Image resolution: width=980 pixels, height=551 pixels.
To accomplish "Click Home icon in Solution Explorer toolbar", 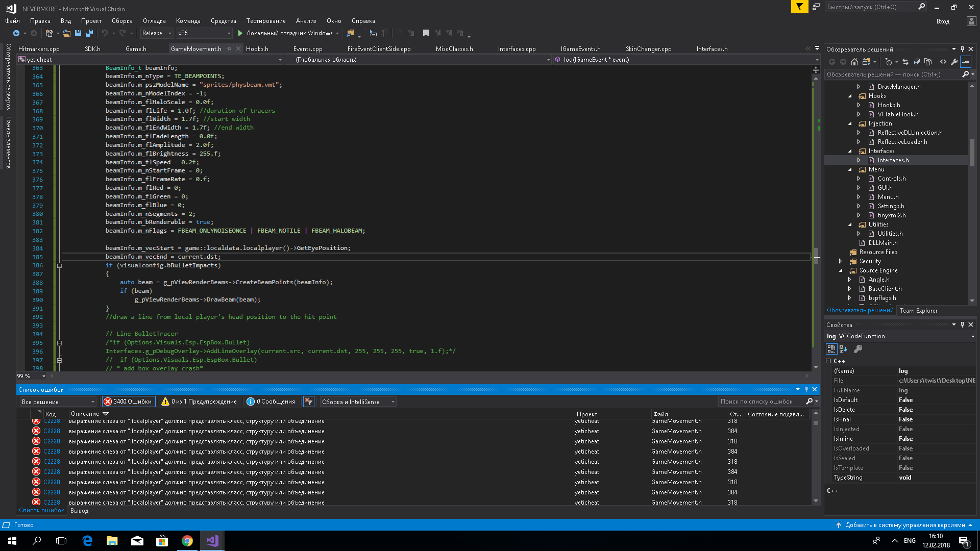I will point(854,62).
